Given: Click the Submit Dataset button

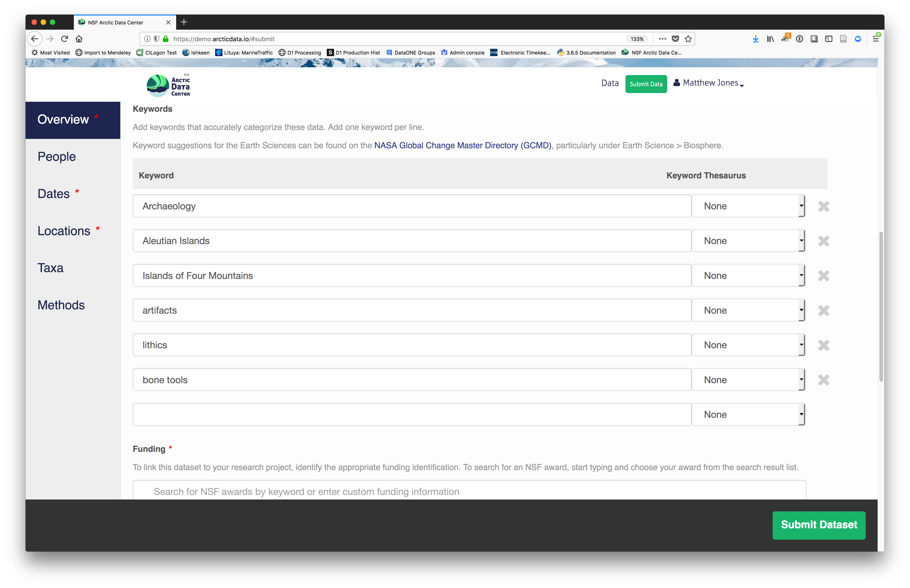Looking at the screenshot, I should click(x=819, y=525).
